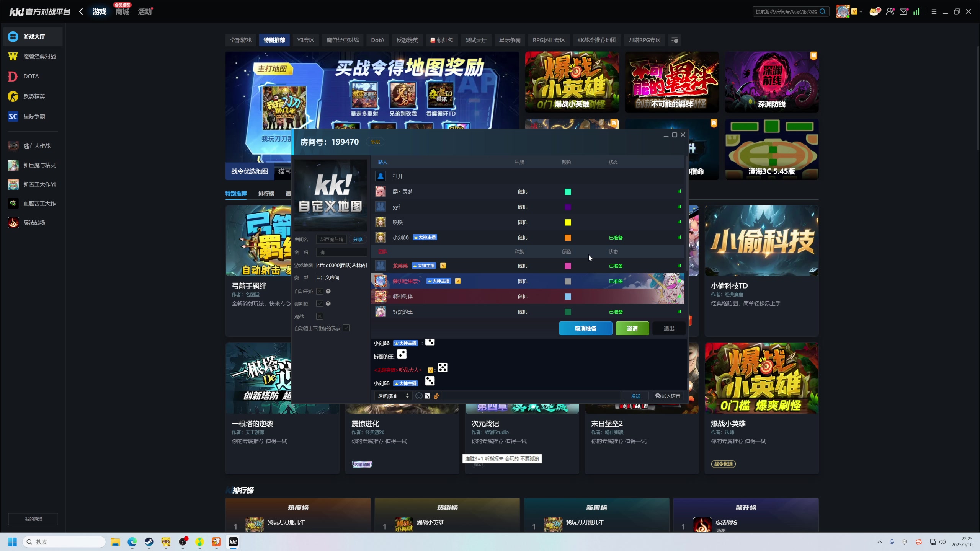This screenshot has height=551, width=980.
Task: Open 逃亡大作战 game in the sidebar
Action: click(33, 146)
